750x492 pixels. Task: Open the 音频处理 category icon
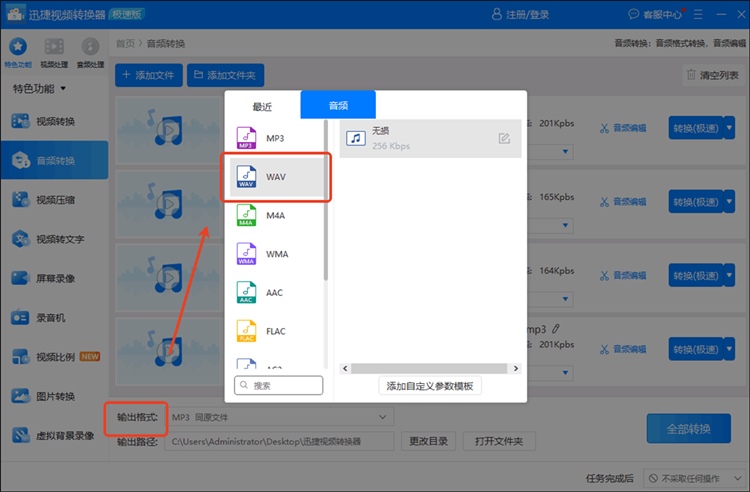click(x=90, y=52)
